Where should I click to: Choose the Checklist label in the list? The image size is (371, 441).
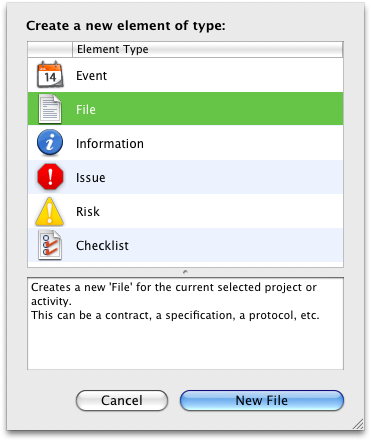coord(102,246)
